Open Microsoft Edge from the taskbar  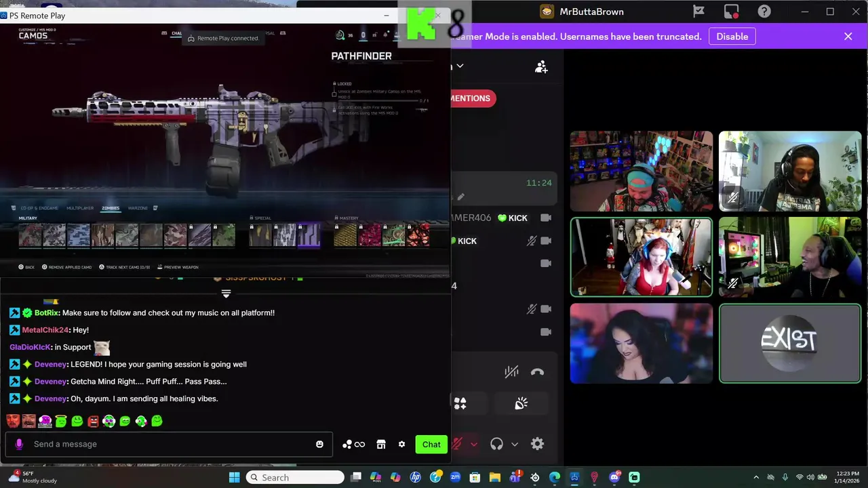click(555, 477)
